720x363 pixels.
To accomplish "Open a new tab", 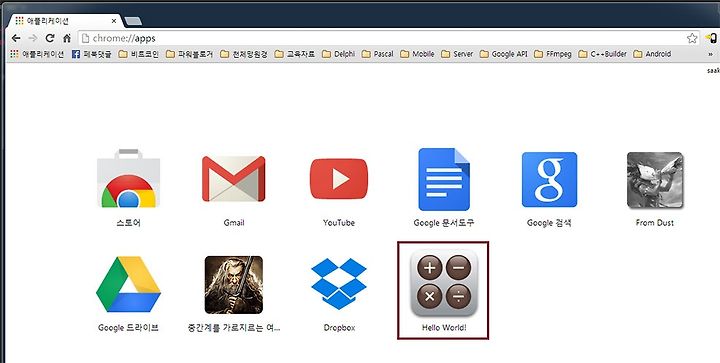I will click(133, 21).
